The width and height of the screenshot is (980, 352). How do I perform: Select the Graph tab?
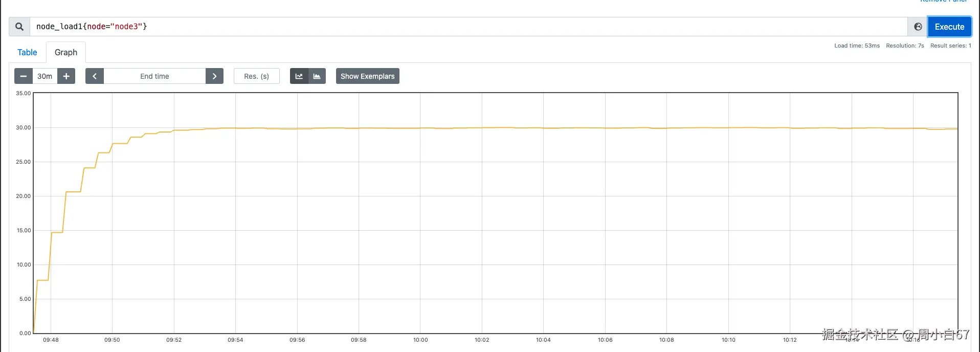tap(66, 52)
